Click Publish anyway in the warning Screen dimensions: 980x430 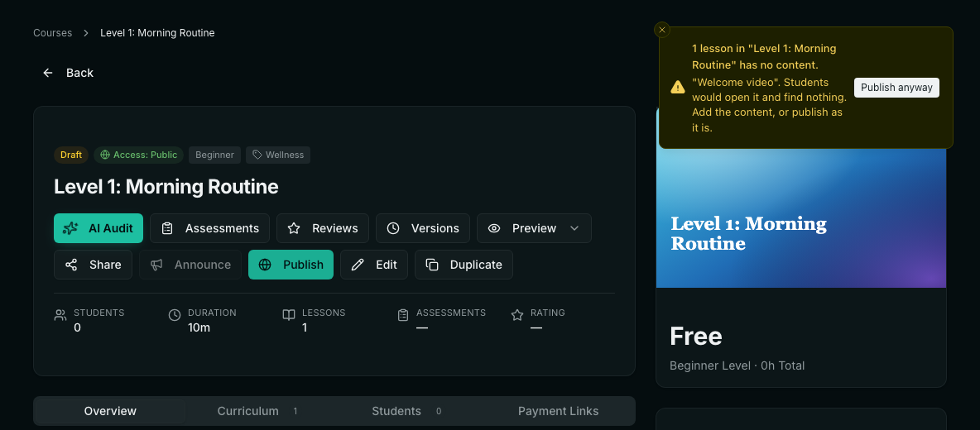[x=896, y=88]
